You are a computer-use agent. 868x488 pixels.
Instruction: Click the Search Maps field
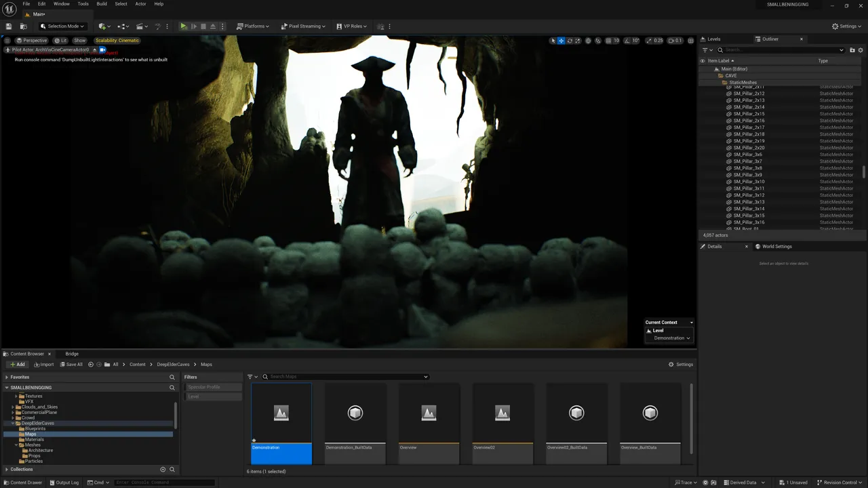pyautogui.click(x=346, y=377)
